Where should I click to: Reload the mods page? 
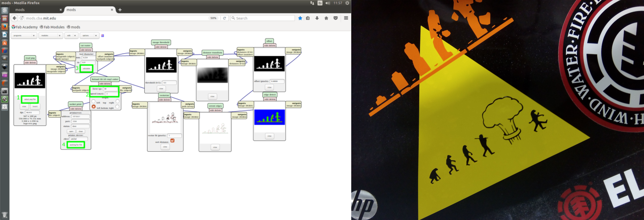pos(224,18)
